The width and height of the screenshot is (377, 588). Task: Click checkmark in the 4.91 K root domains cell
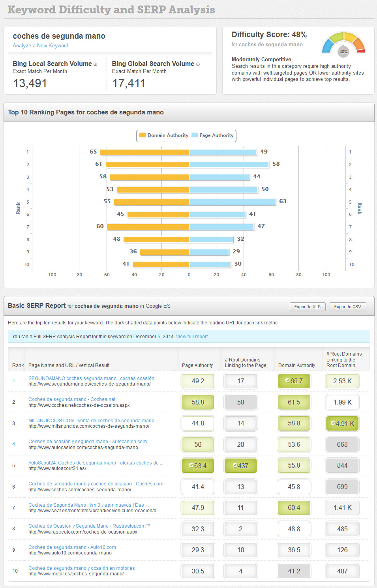(x=333, y=423)
